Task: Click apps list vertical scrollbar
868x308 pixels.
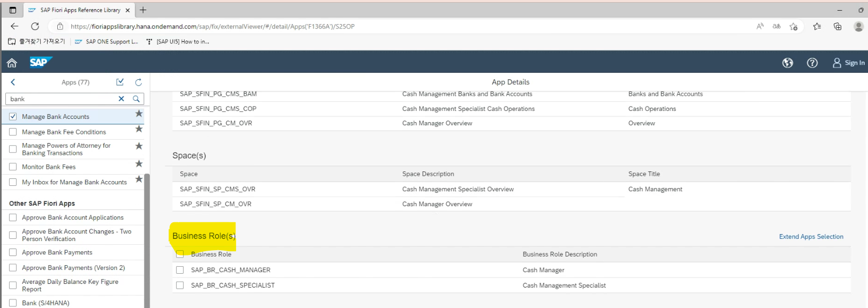Action: (147, 240)
